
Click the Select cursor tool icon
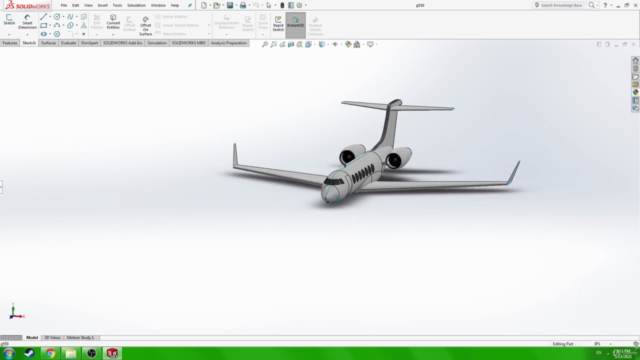pos(269,5)
